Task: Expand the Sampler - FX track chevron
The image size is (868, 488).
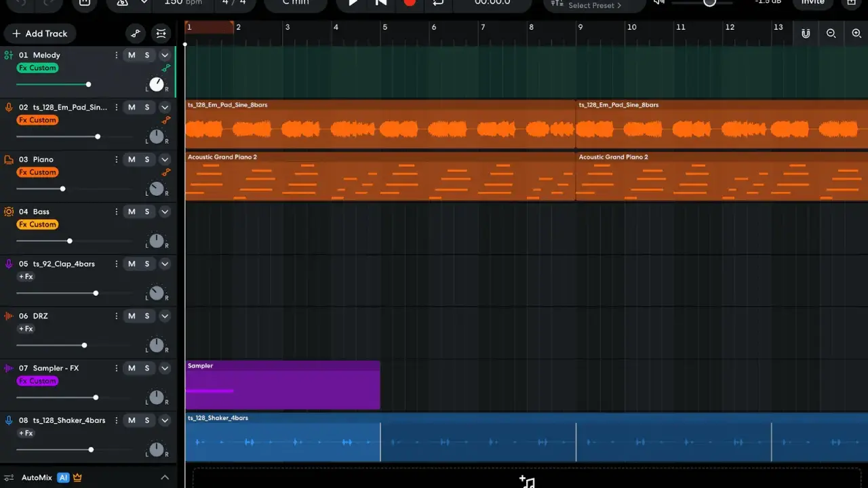Action: click(165, 368)
